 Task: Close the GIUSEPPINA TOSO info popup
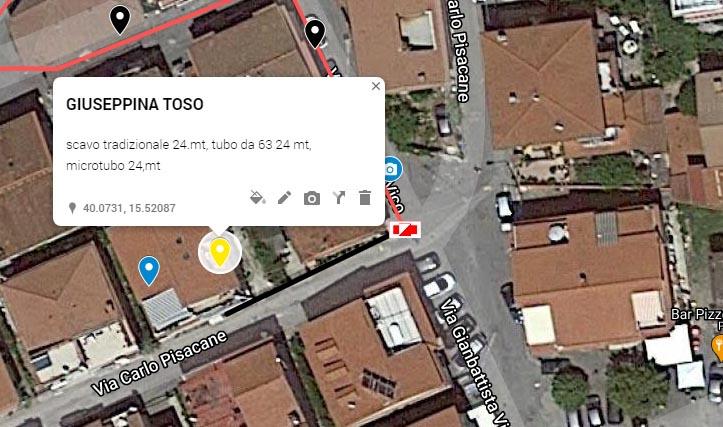tap(376, 86)
